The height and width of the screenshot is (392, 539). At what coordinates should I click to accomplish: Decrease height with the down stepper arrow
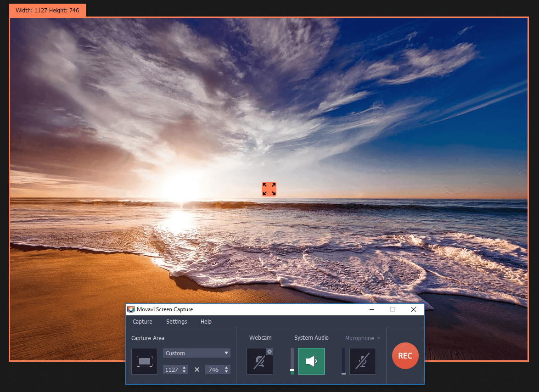coord(226,372)
